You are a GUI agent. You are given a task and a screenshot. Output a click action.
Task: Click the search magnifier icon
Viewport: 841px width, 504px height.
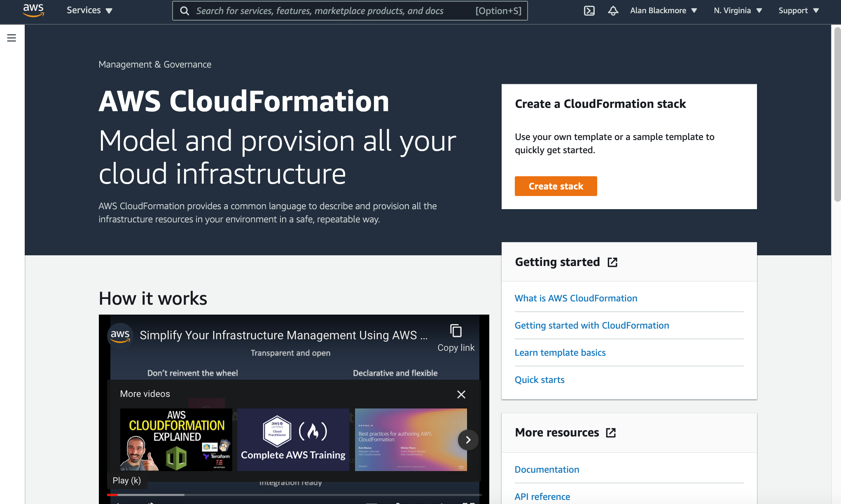coord(185,11)
